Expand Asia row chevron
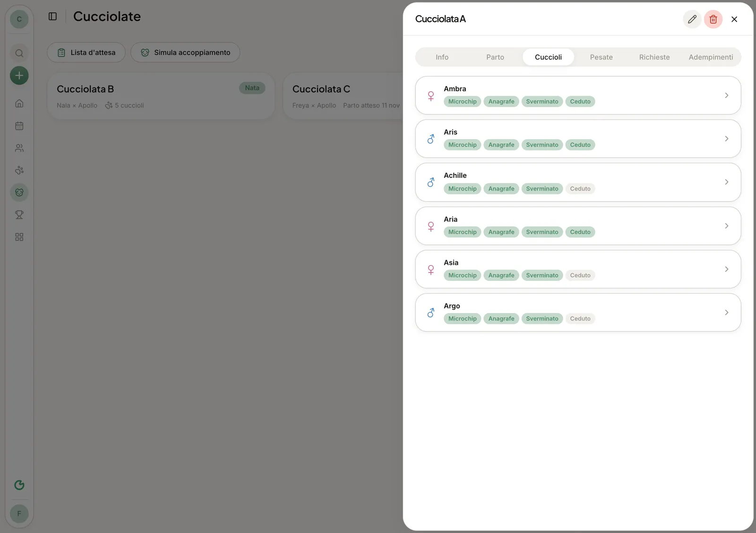Screen dimensions: 756x533 [x=726, y=269]
